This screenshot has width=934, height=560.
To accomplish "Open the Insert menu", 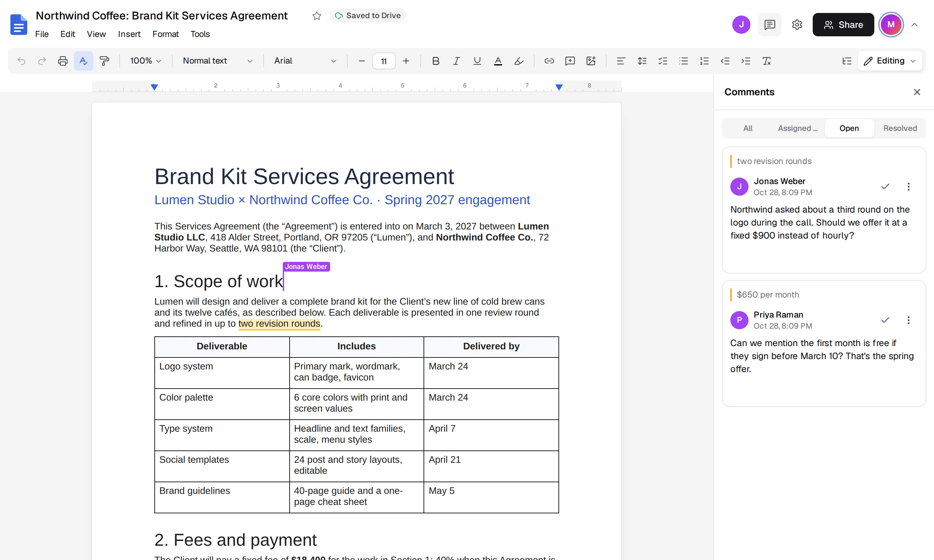I will click(x=129, y=34).
